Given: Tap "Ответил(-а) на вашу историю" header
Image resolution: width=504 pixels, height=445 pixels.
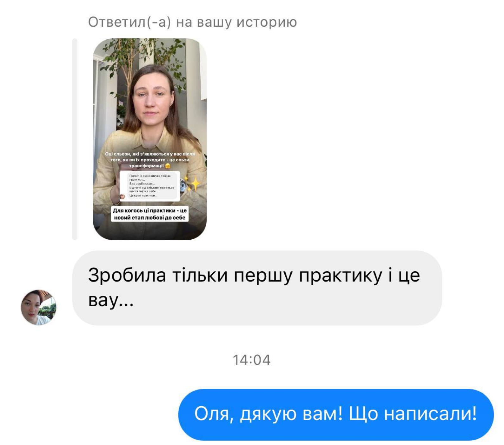Looking at the screenshot, I should click(x=192, y=22).
